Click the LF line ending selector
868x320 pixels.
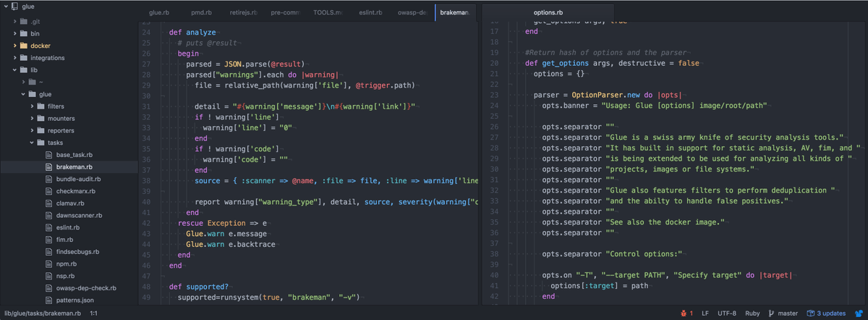coord(705,313)
